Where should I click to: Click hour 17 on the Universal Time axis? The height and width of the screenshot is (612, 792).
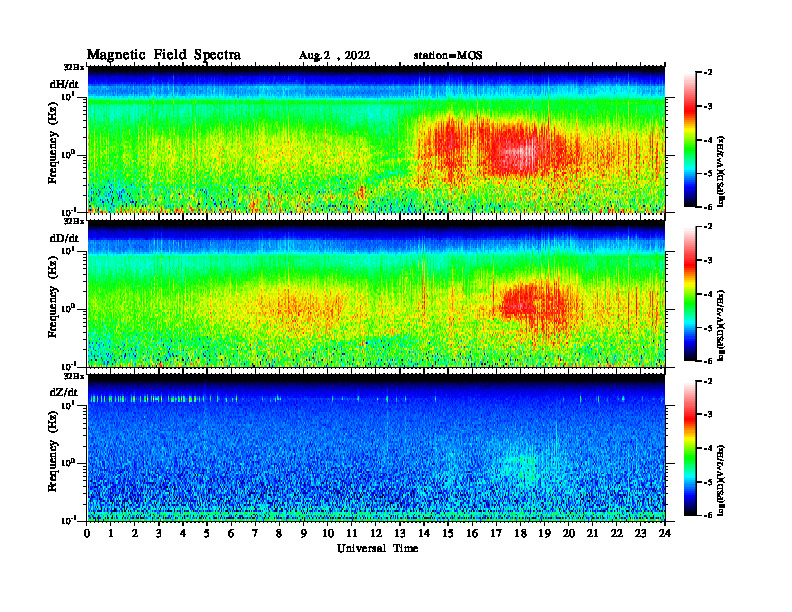496,533
